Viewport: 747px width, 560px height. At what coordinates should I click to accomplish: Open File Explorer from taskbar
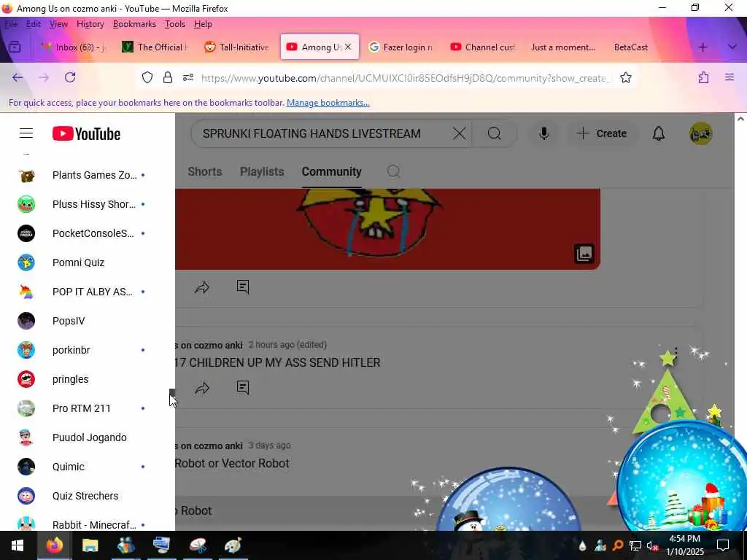[x=90, y=545]
